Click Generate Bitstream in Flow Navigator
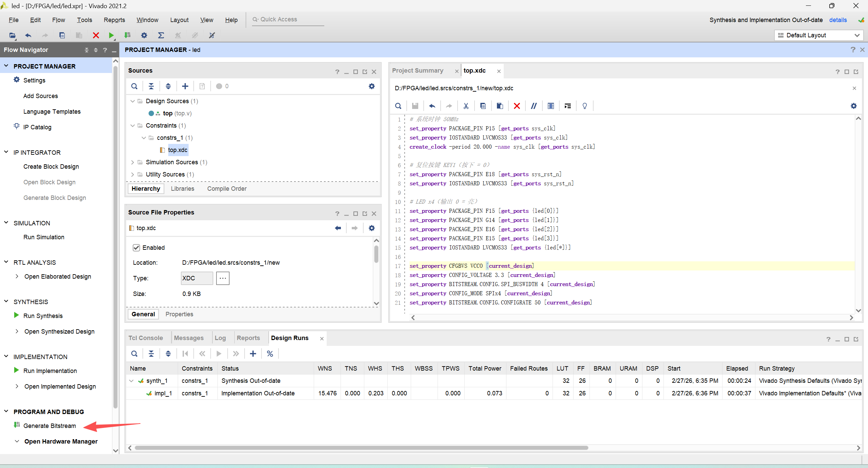This screenshot has width=868, height=468. click(50, 426)
